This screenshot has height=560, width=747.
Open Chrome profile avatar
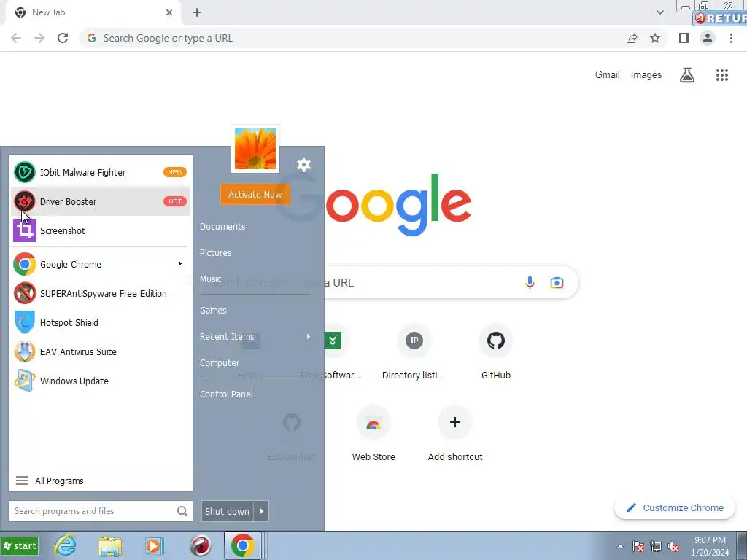click(x=708, y=38)
